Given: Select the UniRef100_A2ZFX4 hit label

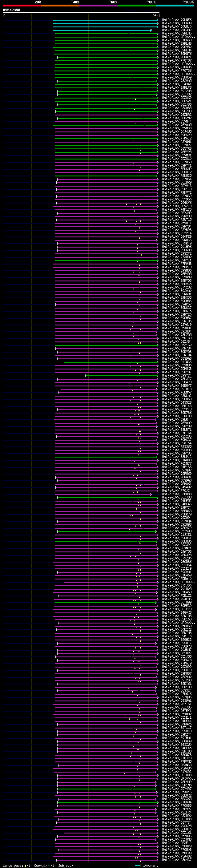Looking at the screenshot, I should 177,812.
